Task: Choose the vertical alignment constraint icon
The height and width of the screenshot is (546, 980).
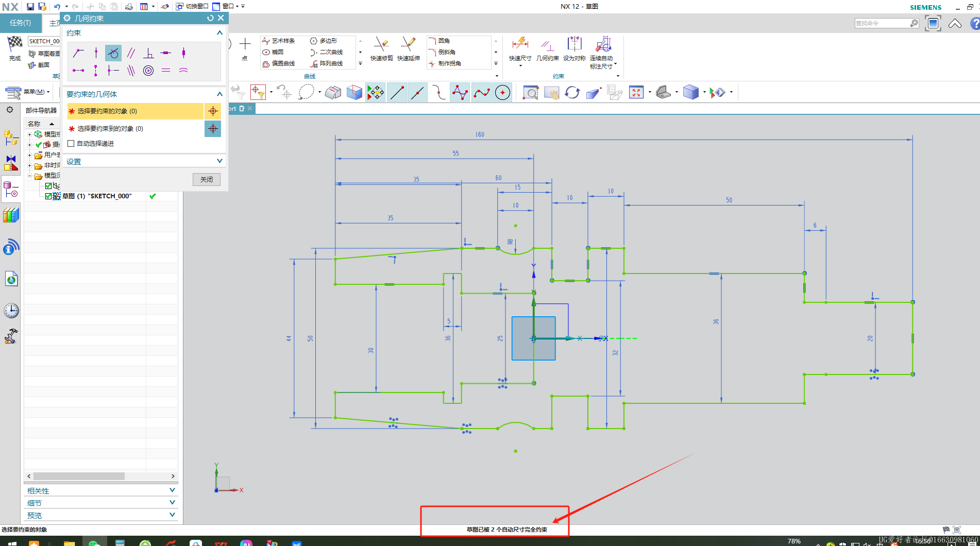Action: pyautogui.click(x=96, y=70)
